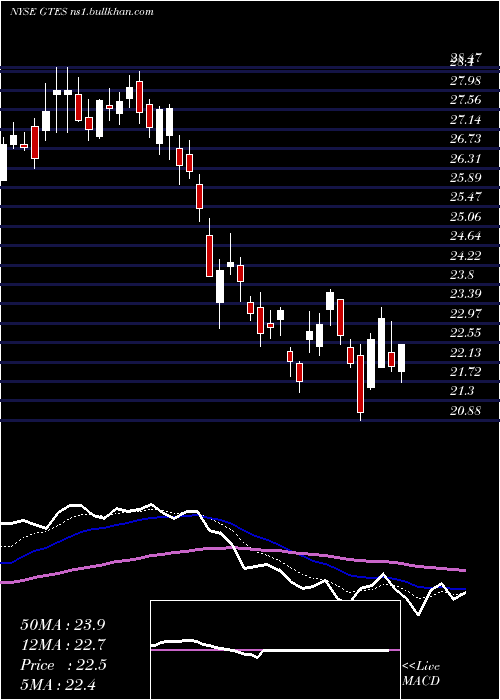Click the 24.22 price axis label
500x700 pixels.
point(466,256)
